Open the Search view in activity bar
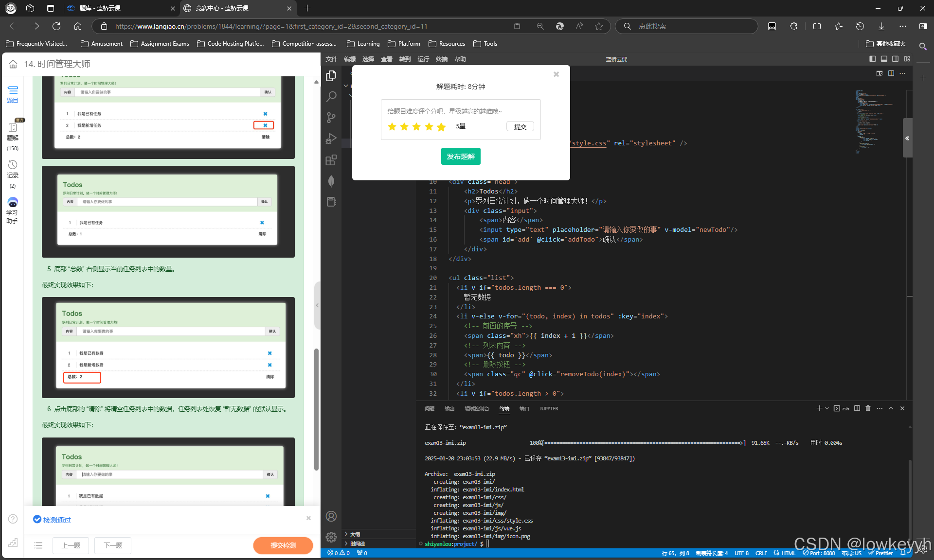This screenshot has width=934, height=560. click(331, 97)
